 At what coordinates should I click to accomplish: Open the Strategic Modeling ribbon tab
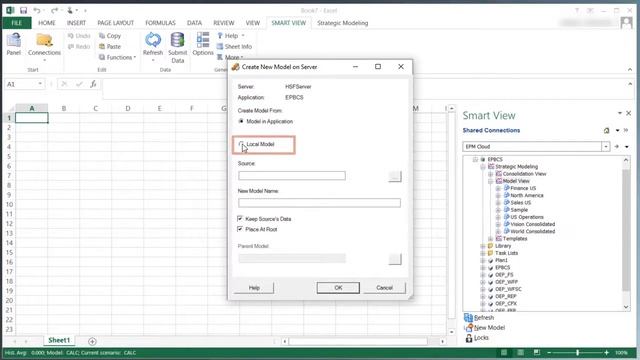coord(342,23)
